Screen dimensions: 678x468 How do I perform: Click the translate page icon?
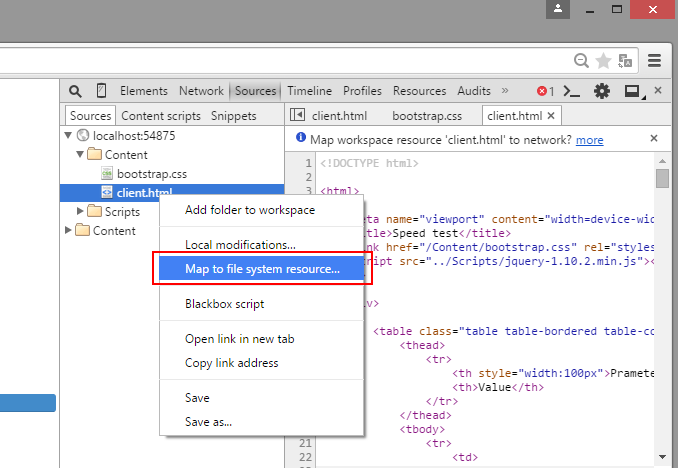(x=625, y=61)
